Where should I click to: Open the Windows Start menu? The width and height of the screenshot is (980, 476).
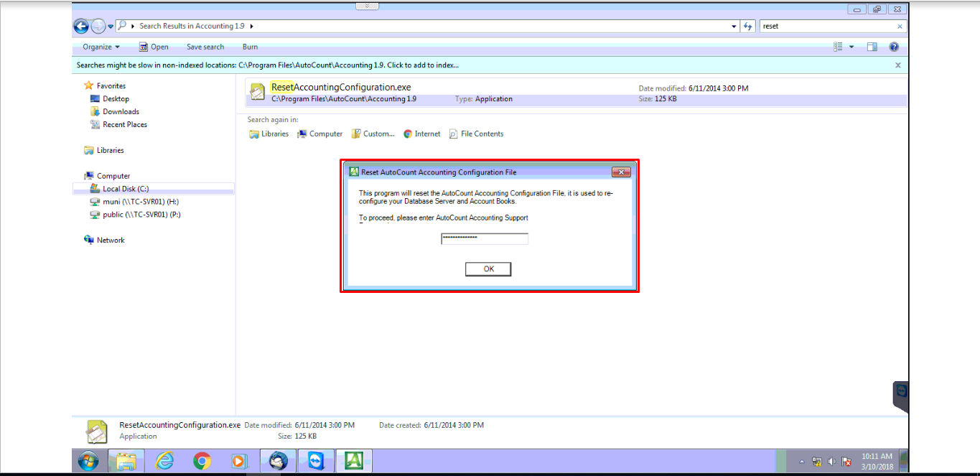(x=88, y=461)
